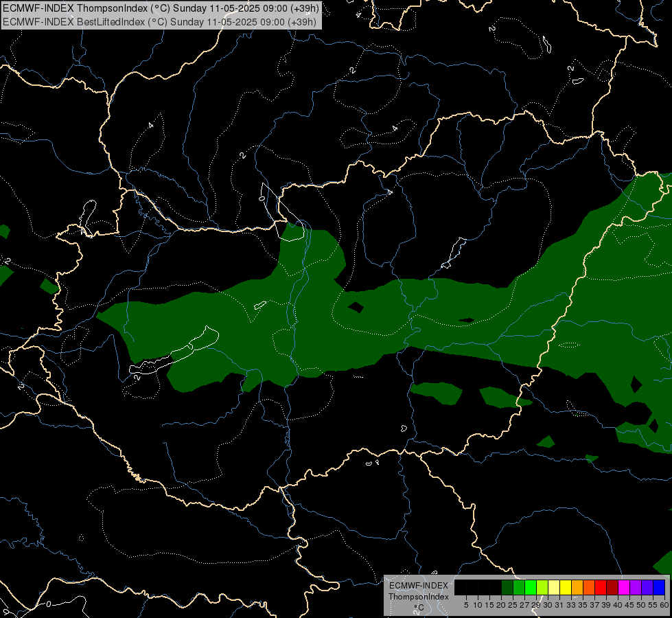This screenshot has height=618, width=672.
Task: Pick the orange 33–35 legend swatch
Action: pyautogui.click(x=577, y=587)
